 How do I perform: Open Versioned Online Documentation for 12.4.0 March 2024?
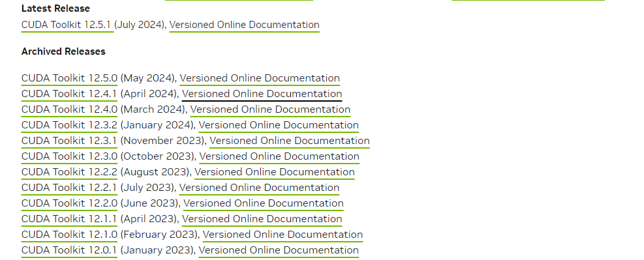tap(270, 109)
